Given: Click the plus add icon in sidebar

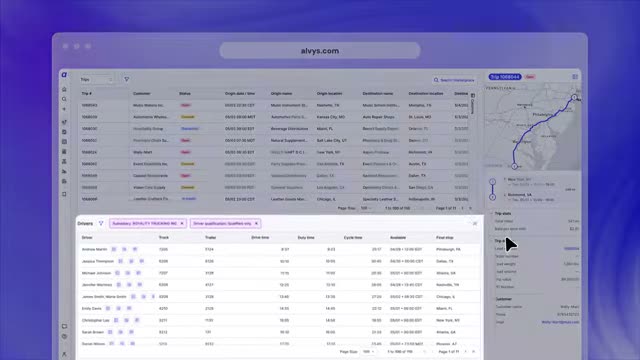Looking at the screenshot, I should click(64, 109).
